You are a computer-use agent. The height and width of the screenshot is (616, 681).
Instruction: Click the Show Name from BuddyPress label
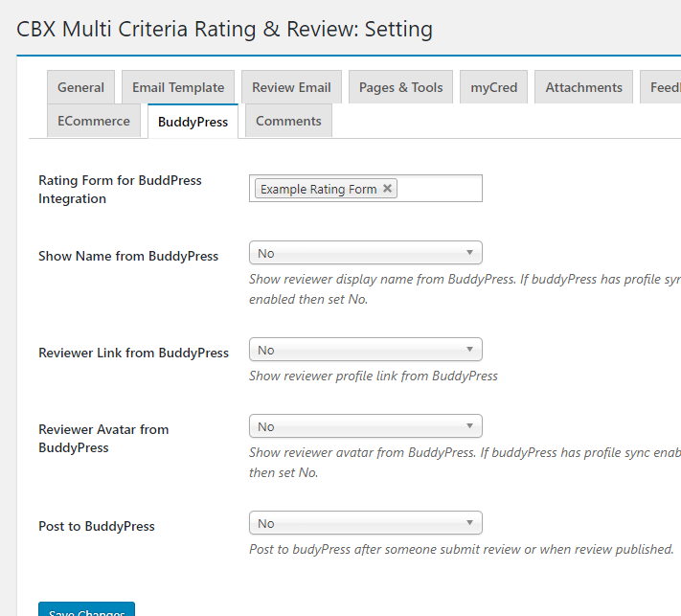click(x=128, y=256)
